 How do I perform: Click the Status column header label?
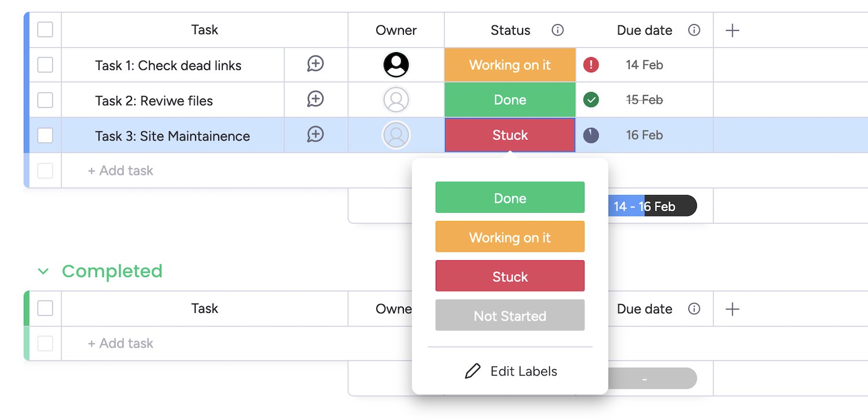510,30
